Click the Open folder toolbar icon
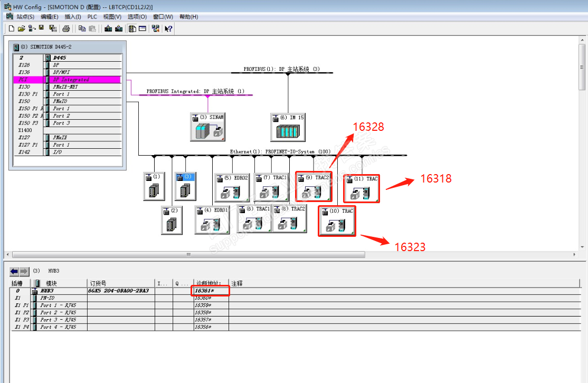The image size is (588, 383). click(x=21, y=28)
